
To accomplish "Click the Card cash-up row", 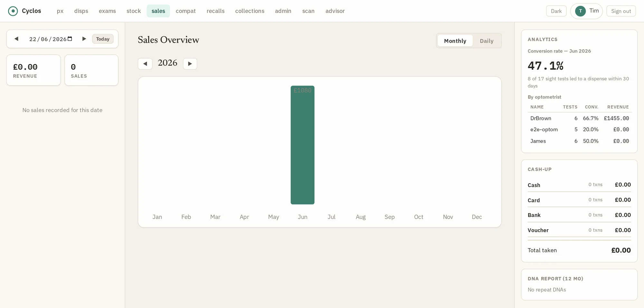I will point(579,200).
